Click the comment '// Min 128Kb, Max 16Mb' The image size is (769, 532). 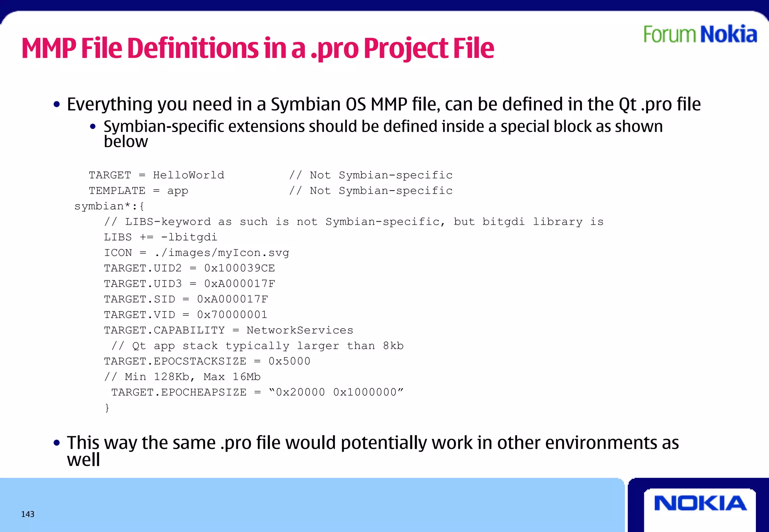coord(182,377)
